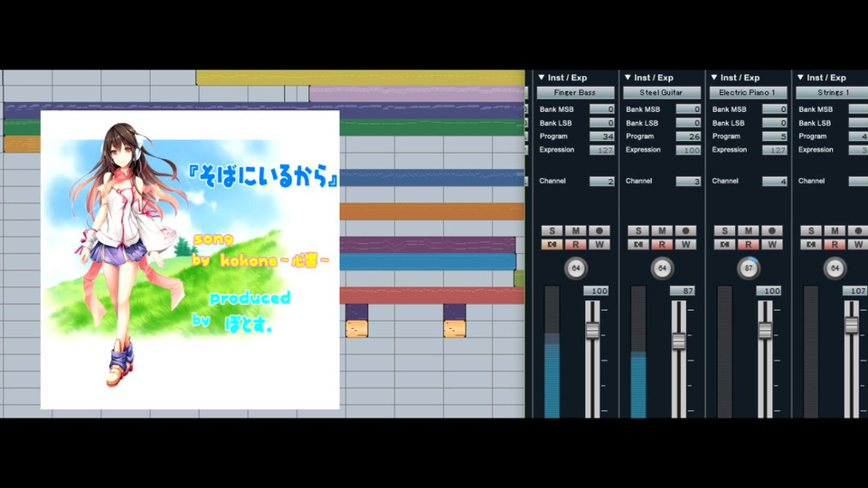The width and height of the screenshot is (868, 488).
Task: Edit Steel Guitar Expression value 100
Action: tap(688, 150)
